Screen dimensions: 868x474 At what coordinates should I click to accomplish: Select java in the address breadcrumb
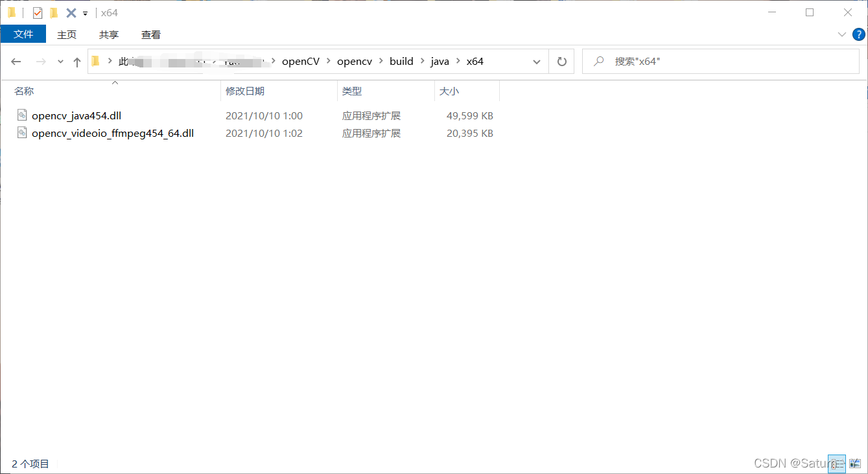[440, 62]
